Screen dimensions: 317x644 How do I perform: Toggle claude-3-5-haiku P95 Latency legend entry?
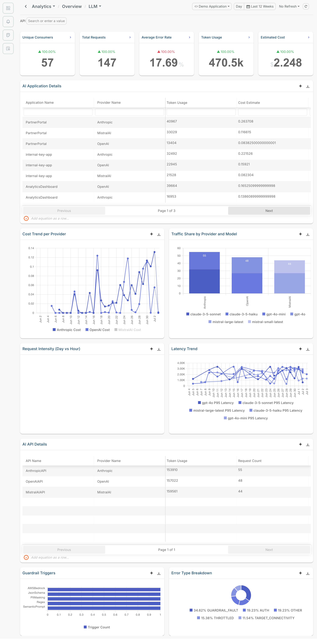[276, 410]
